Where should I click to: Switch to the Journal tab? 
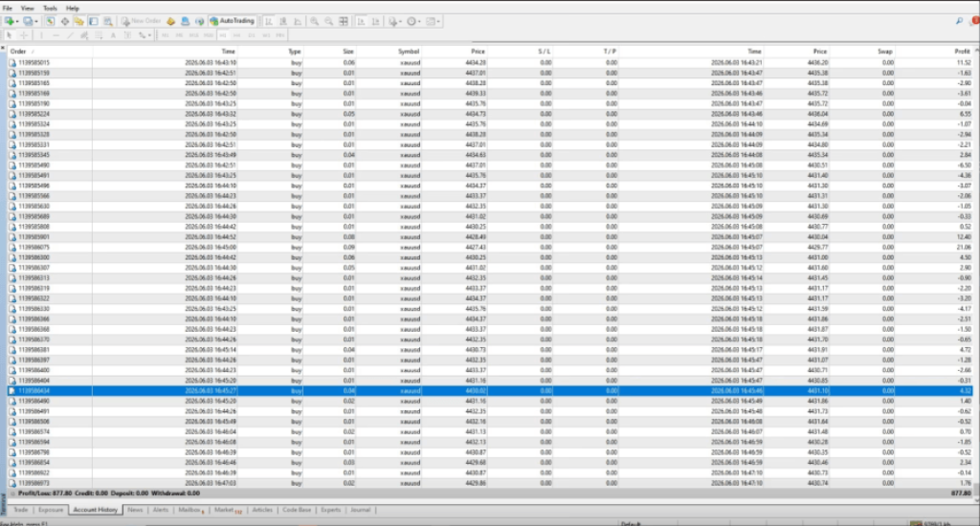click(x=361, y=510)
